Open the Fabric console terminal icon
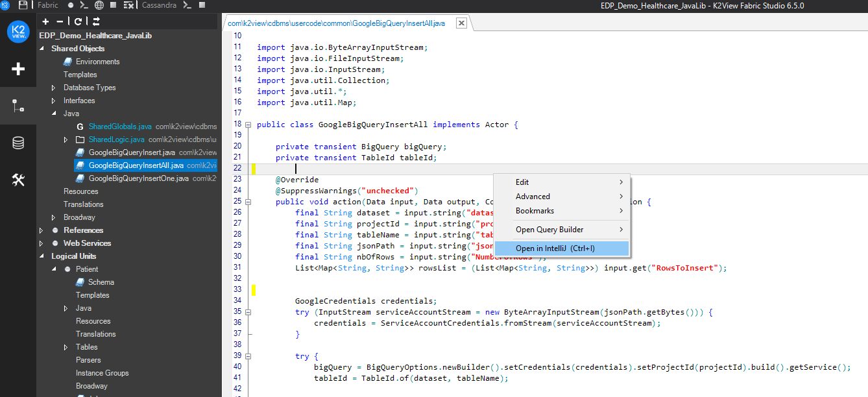 point(85,5)
